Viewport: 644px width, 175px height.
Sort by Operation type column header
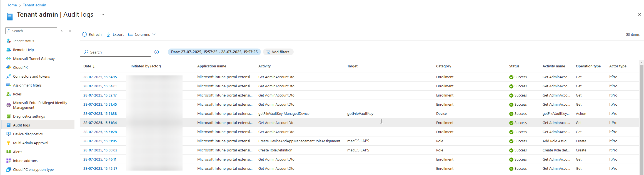pyautogui.click(x=588, y=66)
